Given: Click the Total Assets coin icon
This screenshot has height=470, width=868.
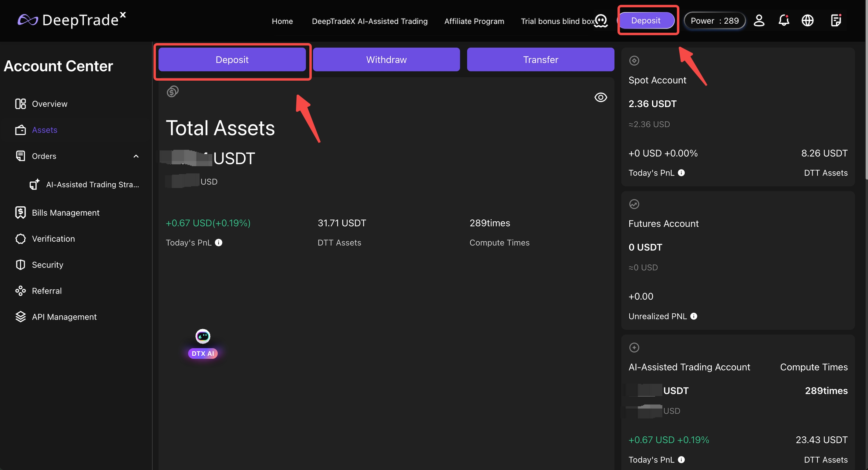Looking at the screenshot, I should click(173, 91).
